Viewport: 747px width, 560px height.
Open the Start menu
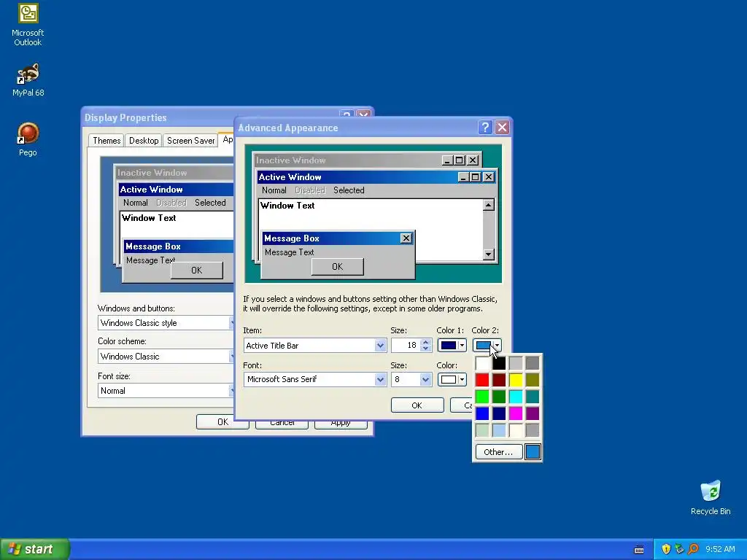(35, 549)
